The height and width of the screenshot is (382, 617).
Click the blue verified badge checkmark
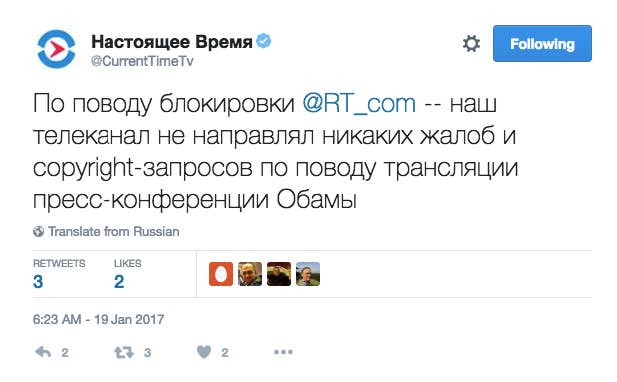pos(264,41)
